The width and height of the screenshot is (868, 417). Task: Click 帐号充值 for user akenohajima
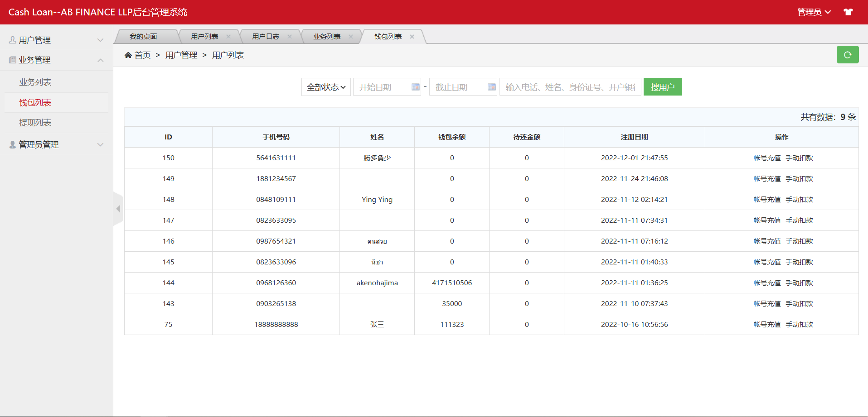coord(767,283)
